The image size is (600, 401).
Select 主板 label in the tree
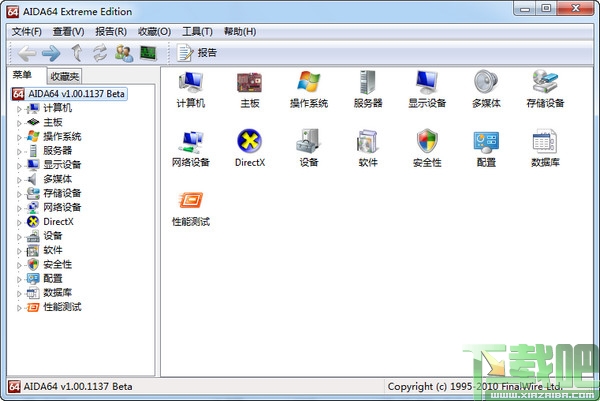pyautogui.click(x=53, y=122)
